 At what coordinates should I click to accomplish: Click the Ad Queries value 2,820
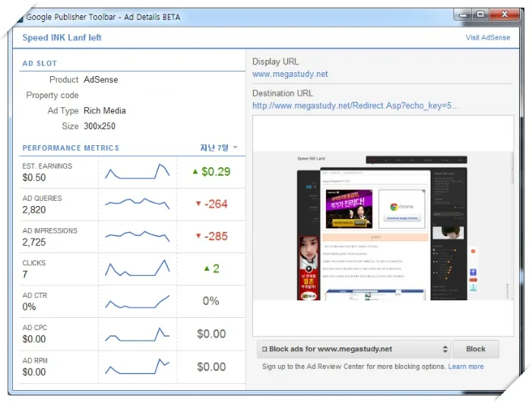34,210
